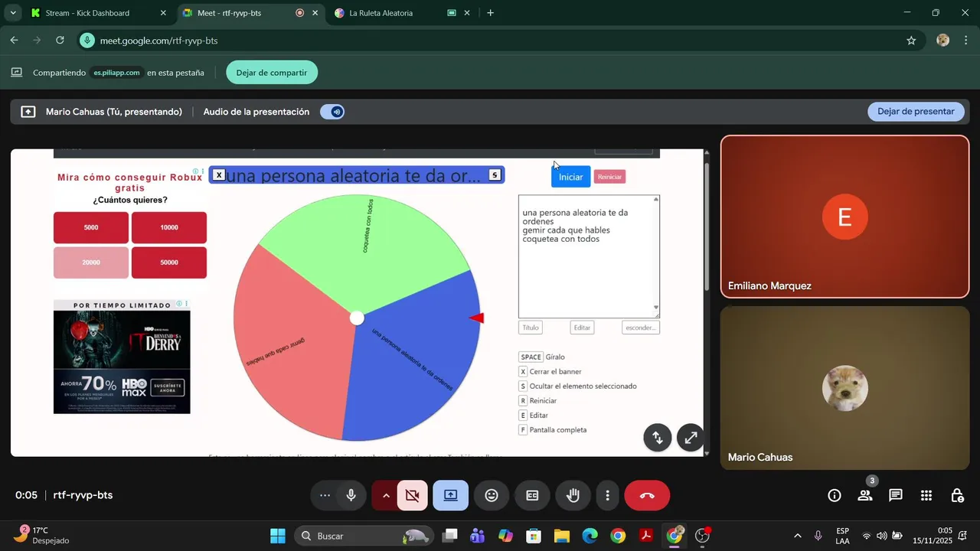The height and width of the screenshot is (551, 980).
Task: Click the Título button
Action: (531, 328)
